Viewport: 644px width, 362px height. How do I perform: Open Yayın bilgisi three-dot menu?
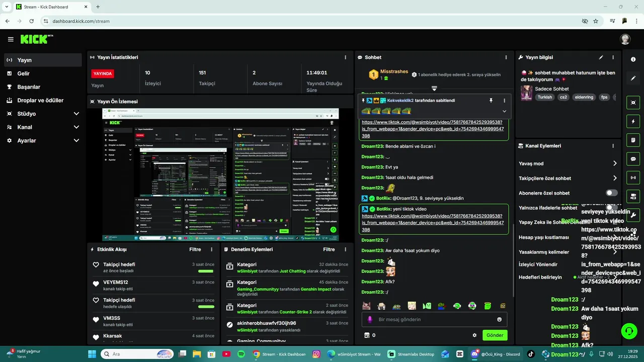[x=613, y=57]
